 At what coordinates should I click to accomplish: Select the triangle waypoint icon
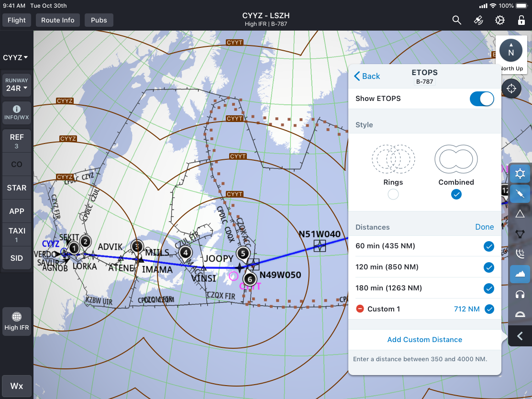coord(520,214)
